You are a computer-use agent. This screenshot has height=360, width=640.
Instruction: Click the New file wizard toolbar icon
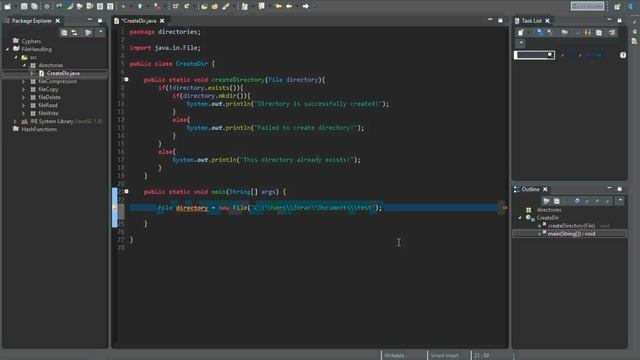pos(8,6)
